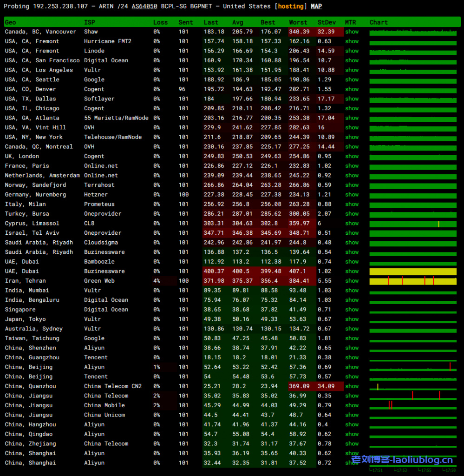
Task: Show MTR for Dallas Softlayer row
Action: [x=352, y=99]
